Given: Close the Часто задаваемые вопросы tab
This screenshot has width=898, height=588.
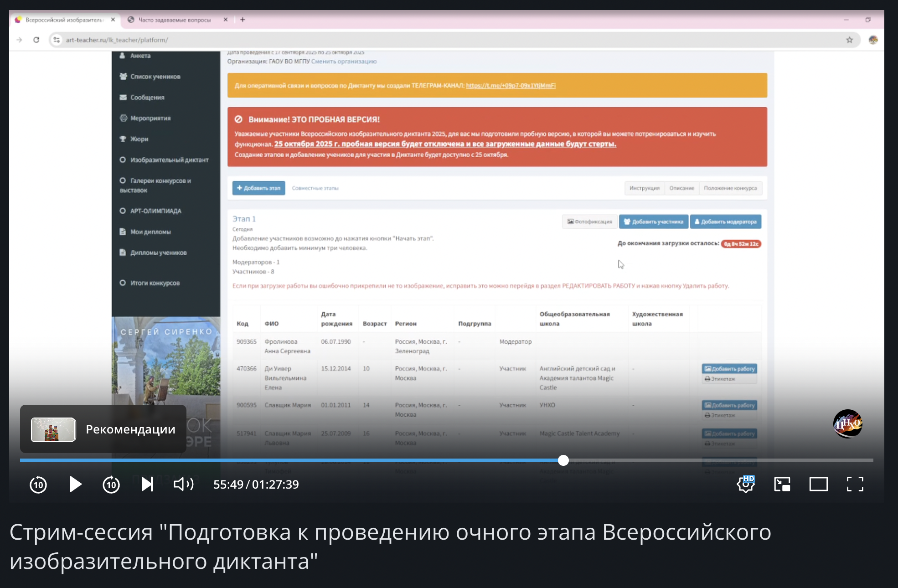Looking at the screenshot, I should coord(226,20).
